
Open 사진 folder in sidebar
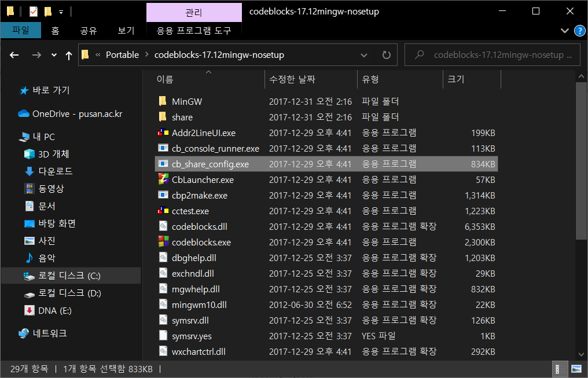40,241
